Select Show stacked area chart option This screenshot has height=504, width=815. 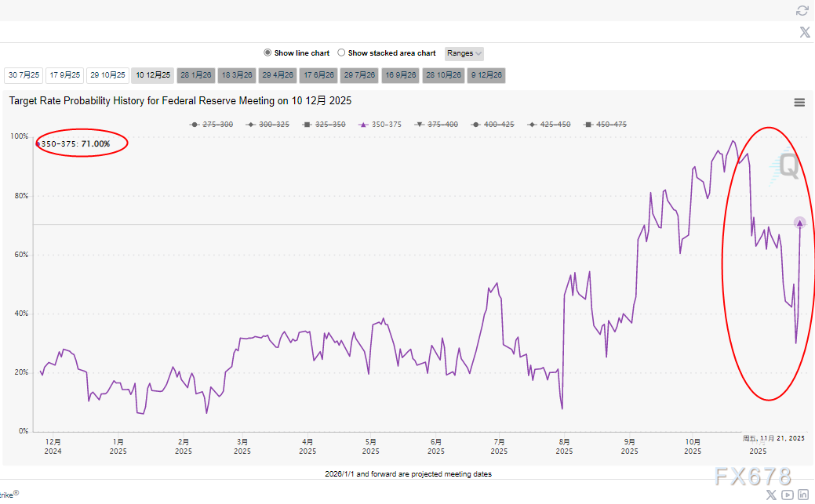[341, 53]
